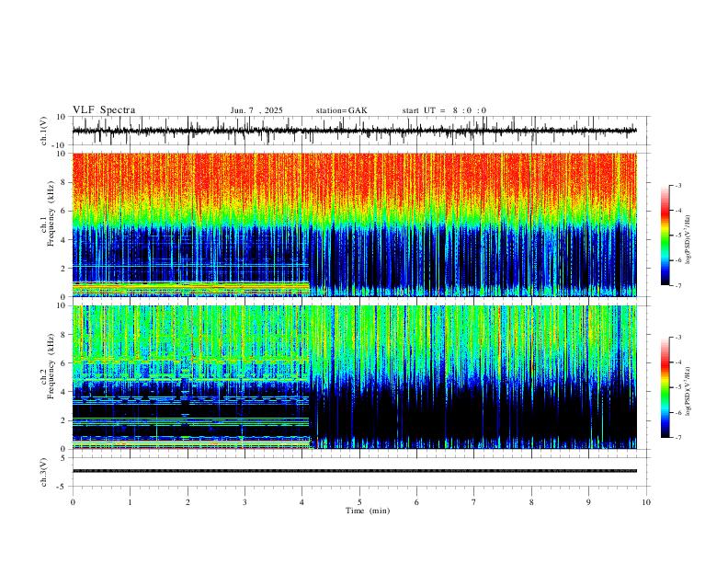This screenshot has height=563, width=728.
Task: Click the lower color bar for ch.2
Action: [665, 387]
